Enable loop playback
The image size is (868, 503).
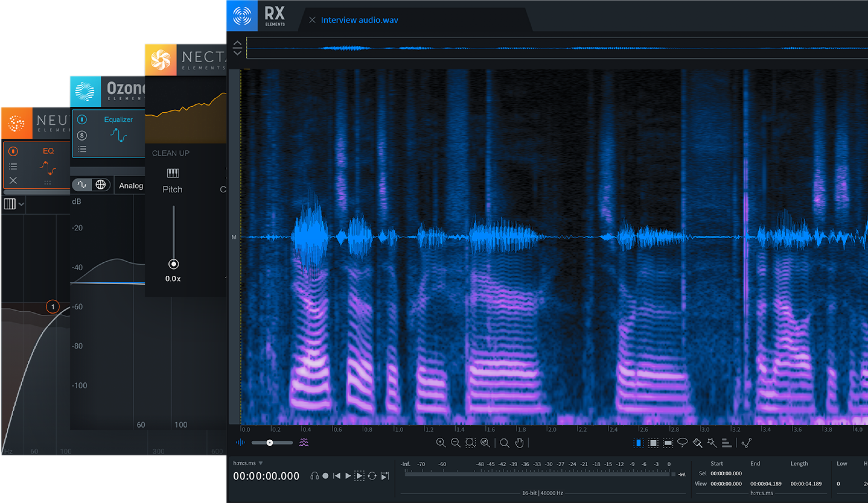372,476
